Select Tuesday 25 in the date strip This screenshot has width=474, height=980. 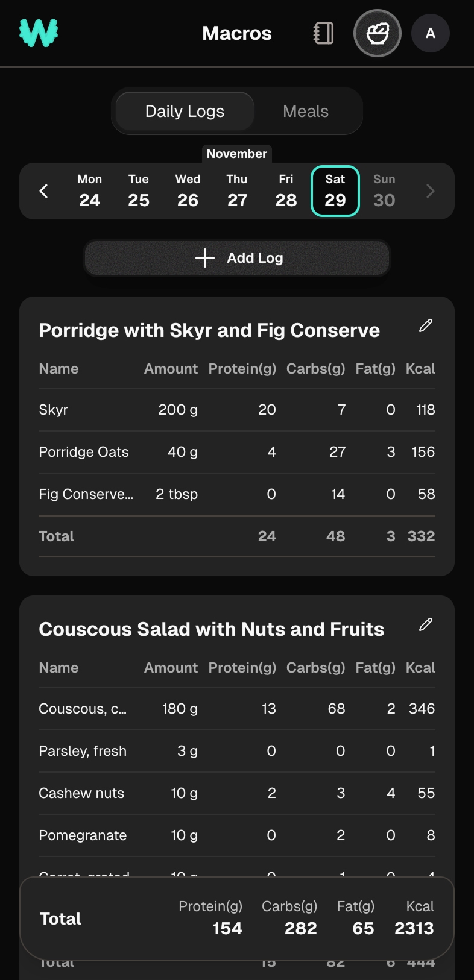click(x=139, y=191)
